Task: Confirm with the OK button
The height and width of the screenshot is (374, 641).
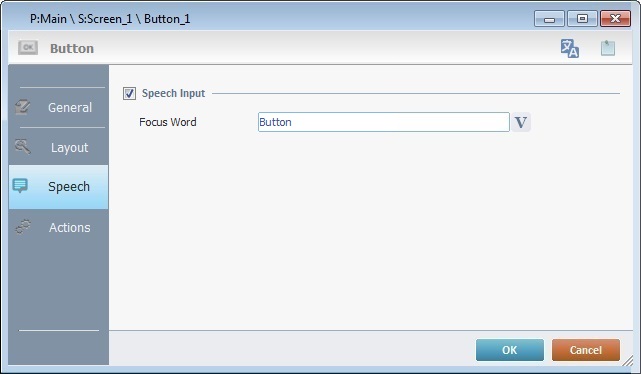Action: tap(510, 350)
